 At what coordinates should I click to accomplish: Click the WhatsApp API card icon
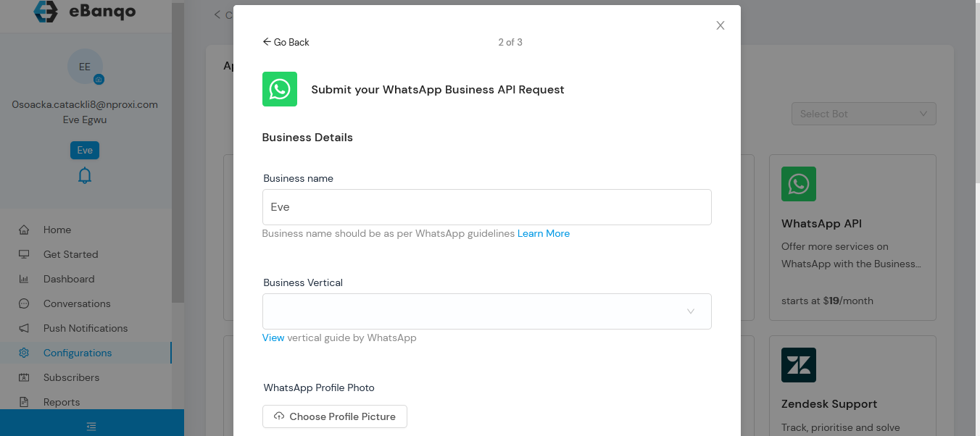(x=798, y=184)
